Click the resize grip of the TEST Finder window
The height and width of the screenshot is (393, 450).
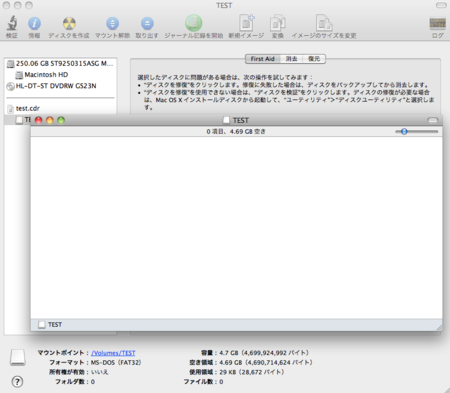point(439,328)
